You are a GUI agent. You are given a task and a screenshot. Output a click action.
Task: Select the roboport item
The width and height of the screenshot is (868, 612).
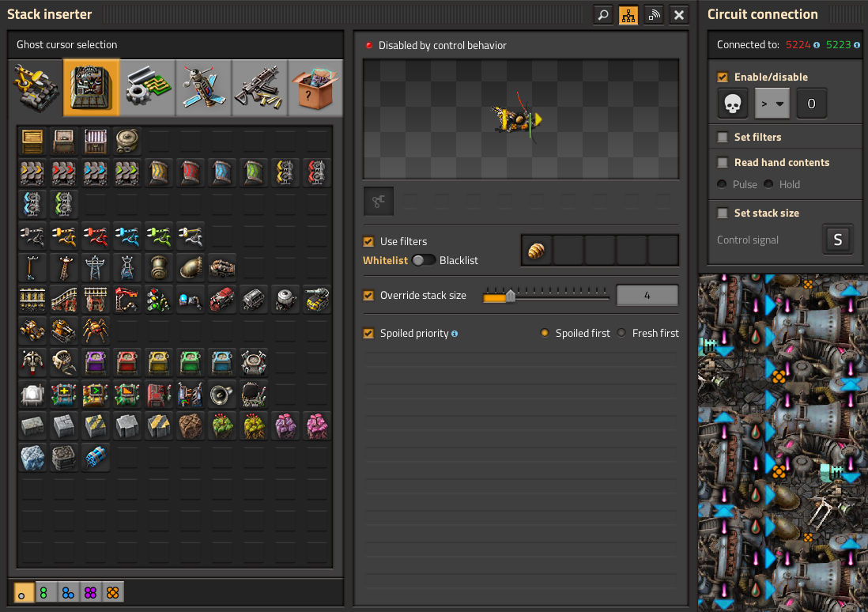coord(254,363)
